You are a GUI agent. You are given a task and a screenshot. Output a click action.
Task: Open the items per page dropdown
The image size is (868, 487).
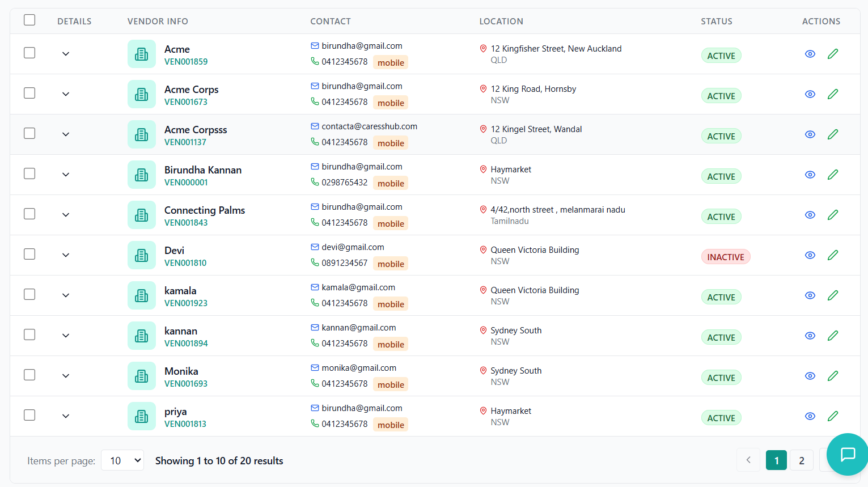tap(122, 460)
